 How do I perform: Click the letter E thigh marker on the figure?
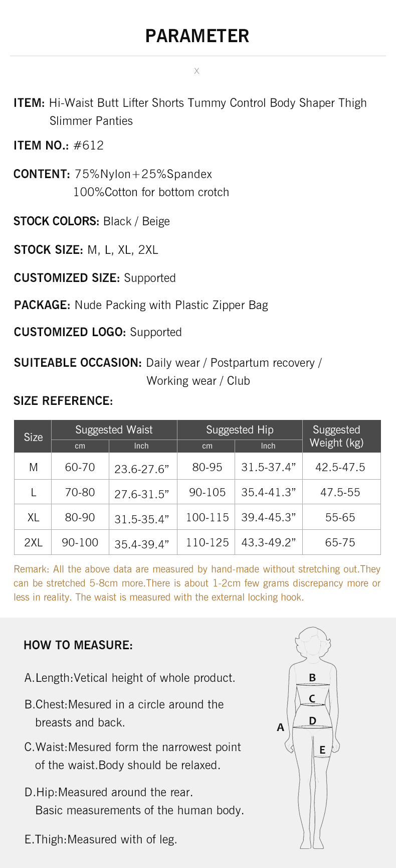click(x=322, y=750)
